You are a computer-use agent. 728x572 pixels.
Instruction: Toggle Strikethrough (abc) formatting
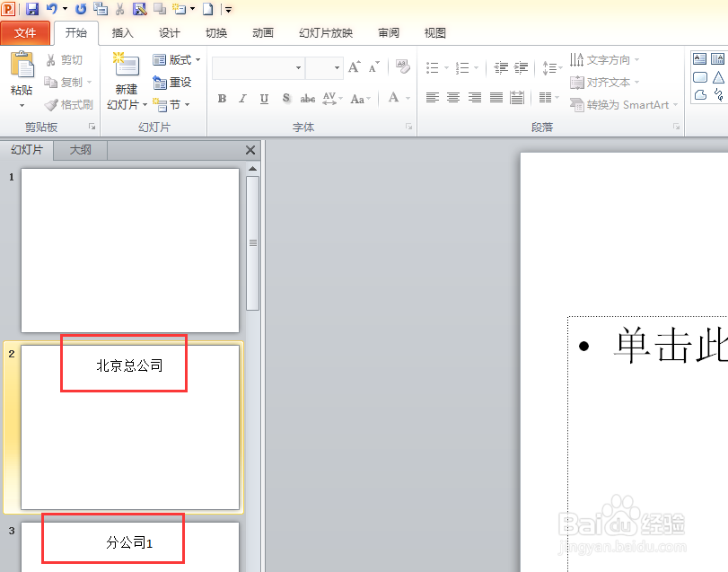coord(307,99)
